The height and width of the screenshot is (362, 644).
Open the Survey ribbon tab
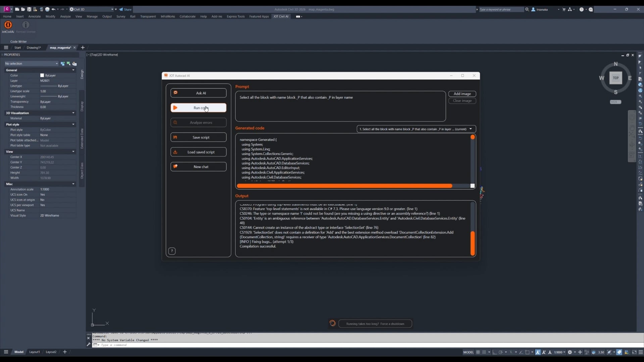coord(120,16)
